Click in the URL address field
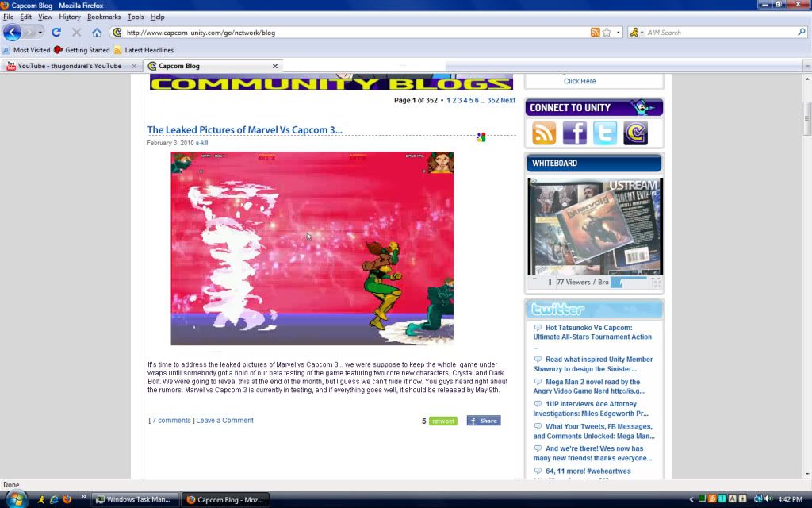 [x=356, y=32]
